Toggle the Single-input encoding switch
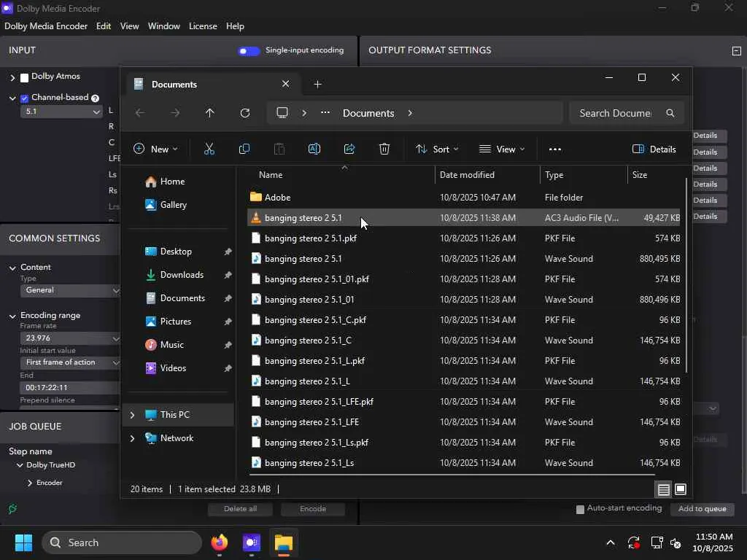This screenshot has width=747, height=560. click(249, 50)
